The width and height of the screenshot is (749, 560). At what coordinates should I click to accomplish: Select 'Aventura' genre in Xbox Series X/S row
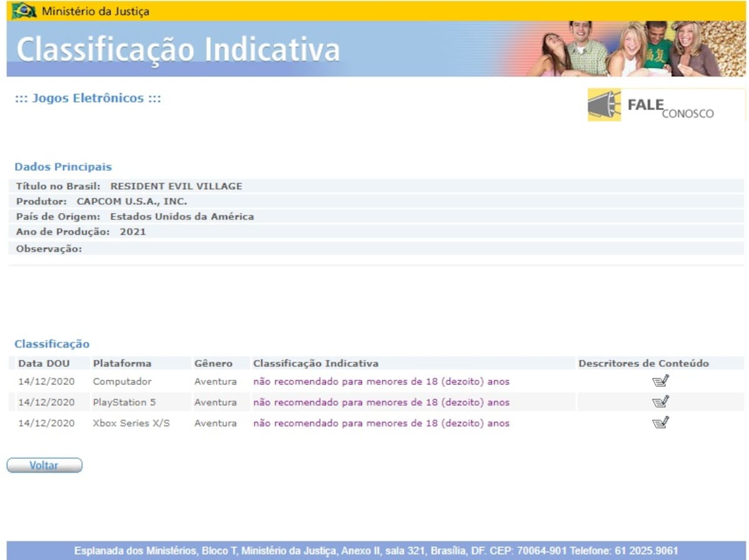tap(215, 423)
